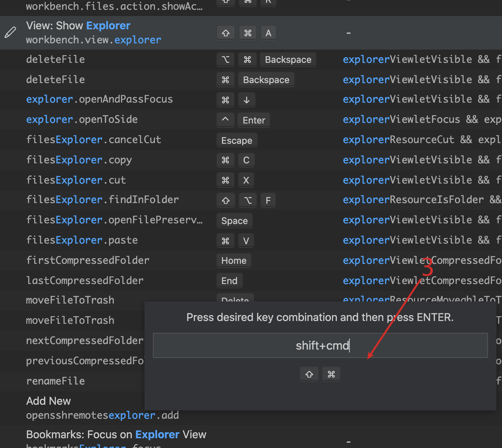
Task: Click the End key badge for lastCompressedFolder
Action: 229,280
